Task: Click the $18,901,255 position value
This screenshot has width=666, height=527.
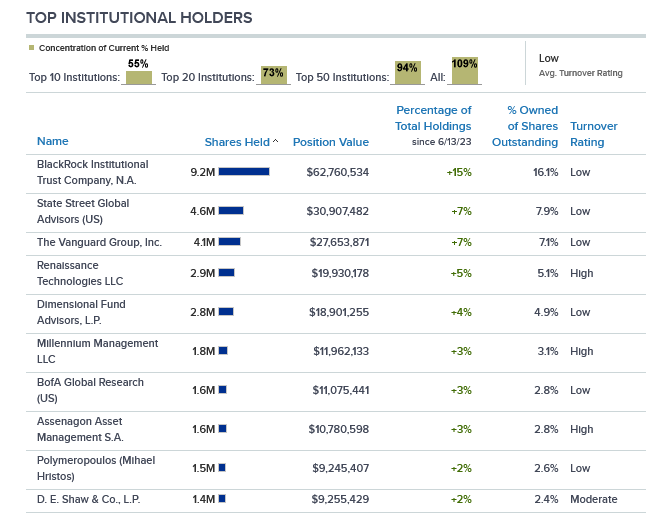Action: pos(339,312)
